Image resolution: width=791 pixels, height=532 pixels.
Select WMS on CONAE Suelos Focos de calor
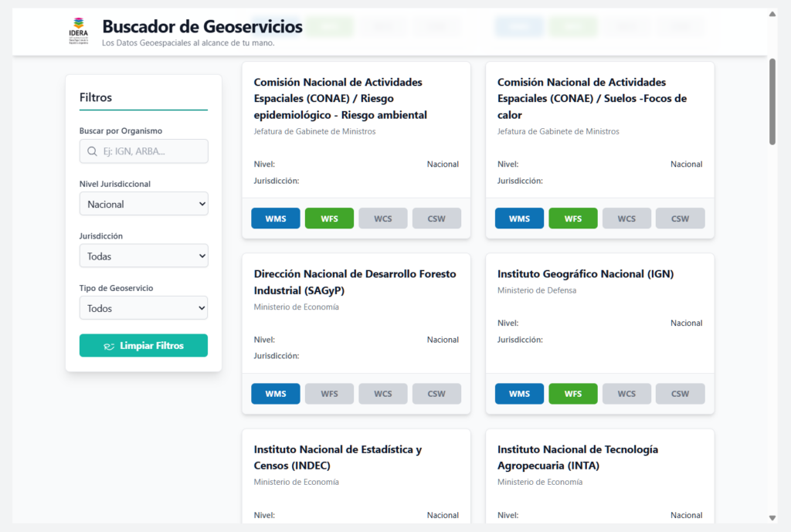click(x=519, y=219)
